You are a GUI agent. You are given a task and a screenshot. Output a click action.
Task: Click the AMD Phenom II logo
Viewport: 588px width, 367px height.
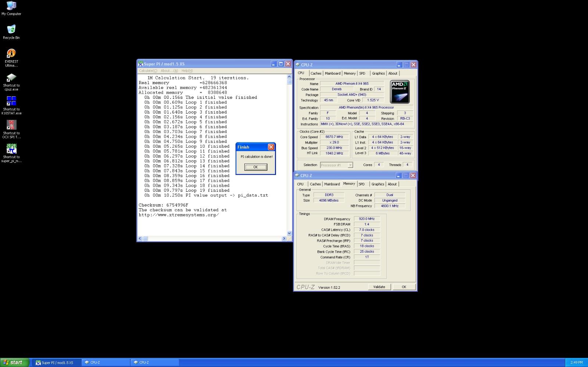399,92
